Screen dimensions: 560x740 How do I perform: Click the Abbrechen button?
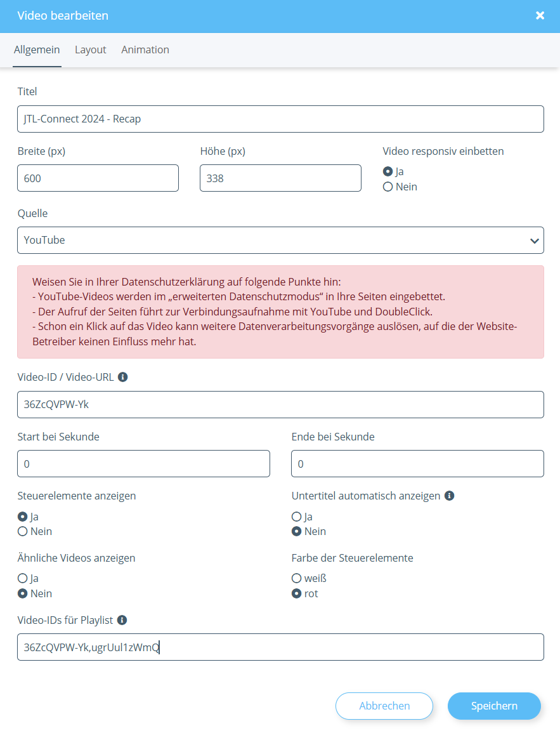tap(384, 706)
